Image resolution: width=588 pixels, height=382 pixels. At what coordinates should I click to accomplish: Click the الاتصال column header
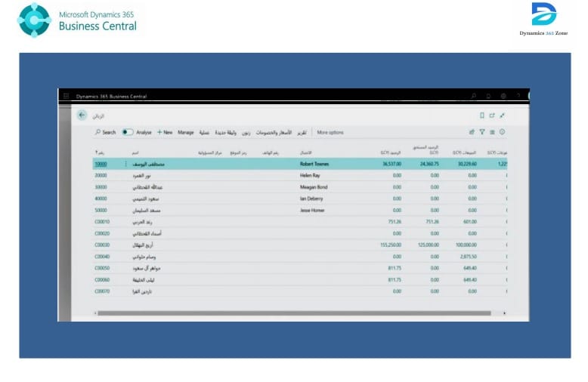306,152
